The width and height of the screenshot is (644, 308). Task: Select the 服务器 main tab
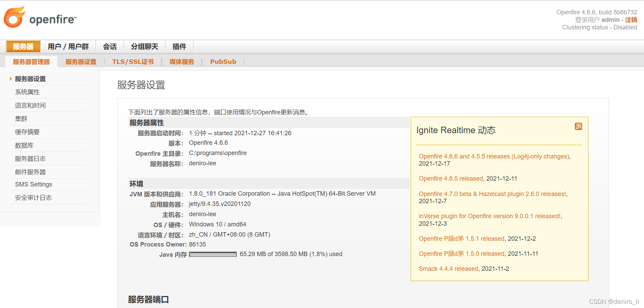[23, 46]
